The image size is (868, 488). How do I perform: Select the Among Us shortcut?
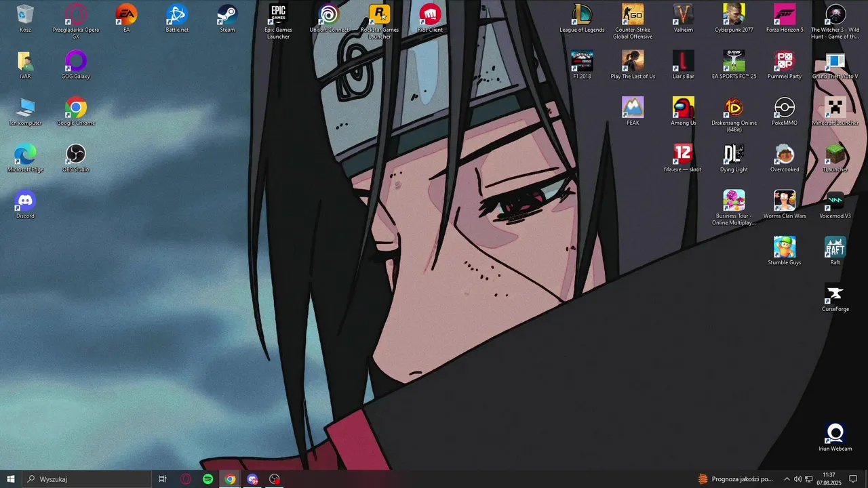tap(684, 112)
